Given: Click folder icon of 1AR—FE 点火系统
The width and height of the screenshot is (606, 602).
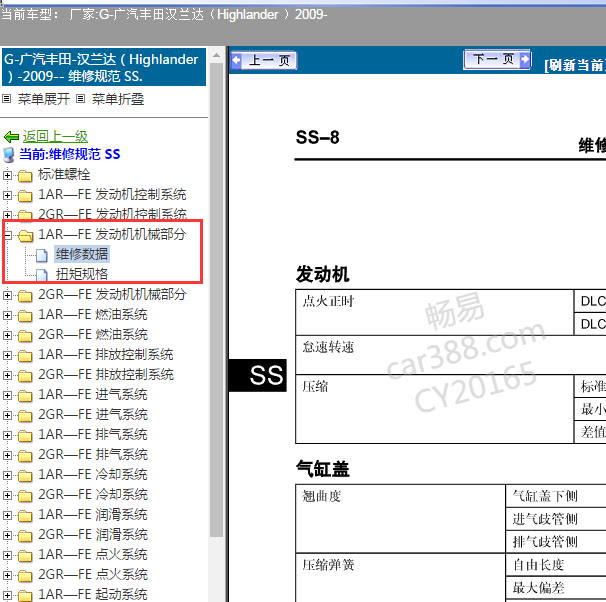Looking at the screenshot, I should (25, 556).
